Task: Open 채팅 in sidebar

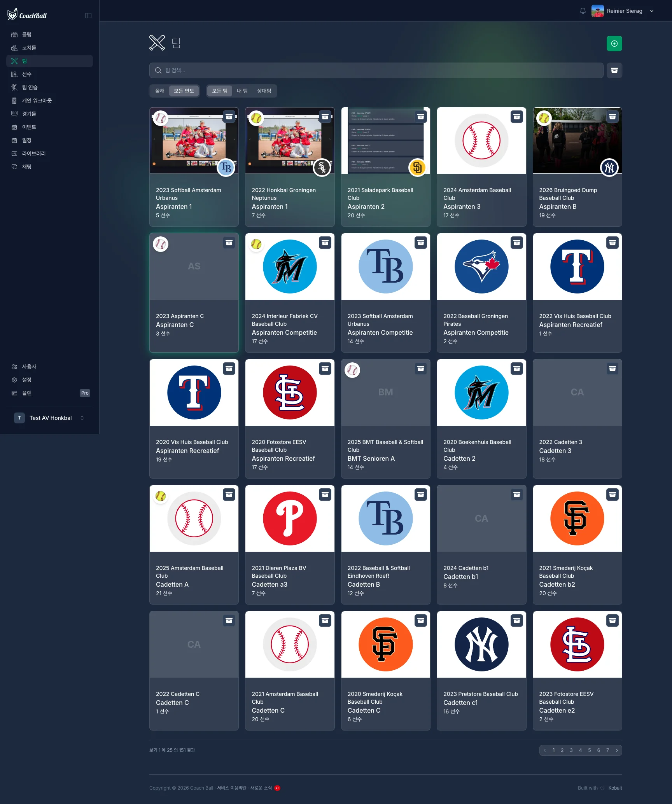Action: [x=49, y=167]
